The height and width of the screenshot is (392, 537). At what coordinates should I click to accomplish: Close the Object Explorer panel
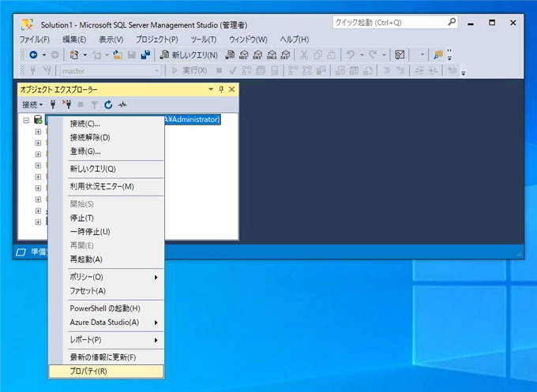[x=232, y=89]
